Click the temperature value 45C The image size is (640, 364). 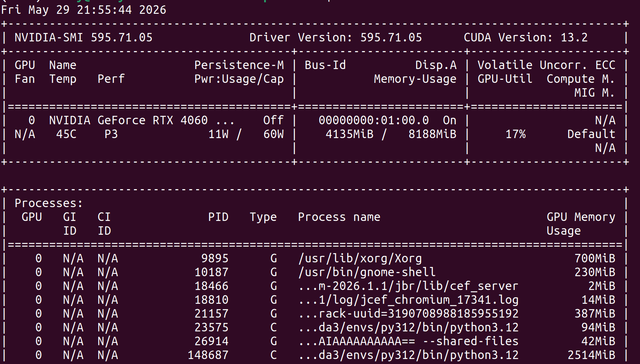tap(66, 134)
